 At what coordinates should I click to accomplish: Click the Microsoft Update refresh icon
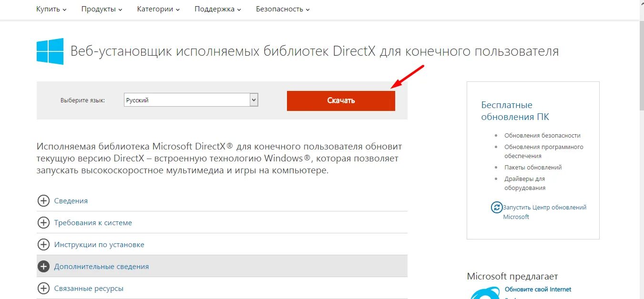(x=497, y=208)
